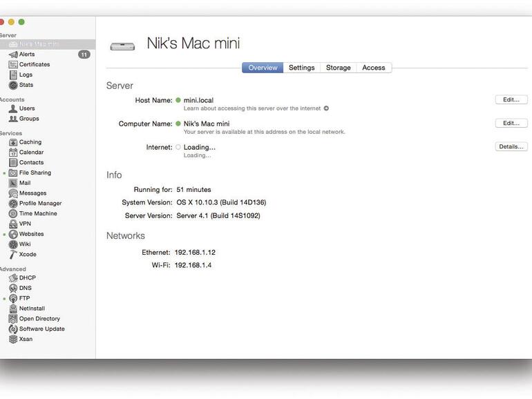Image resolution: width=532 pixels, height=399 pixels.
Task: Click System Version OS X 10.10.3 text
Action: click(x=221, y=202)
